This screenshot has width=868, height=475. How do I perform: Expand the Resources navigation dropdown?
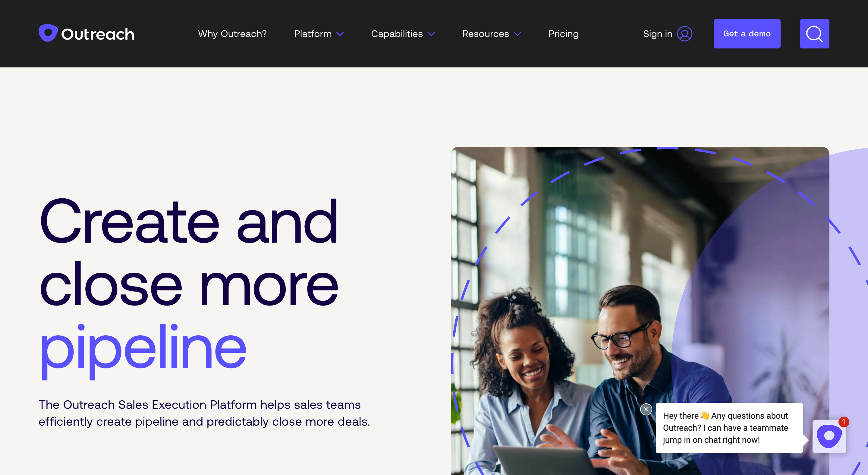491,33
